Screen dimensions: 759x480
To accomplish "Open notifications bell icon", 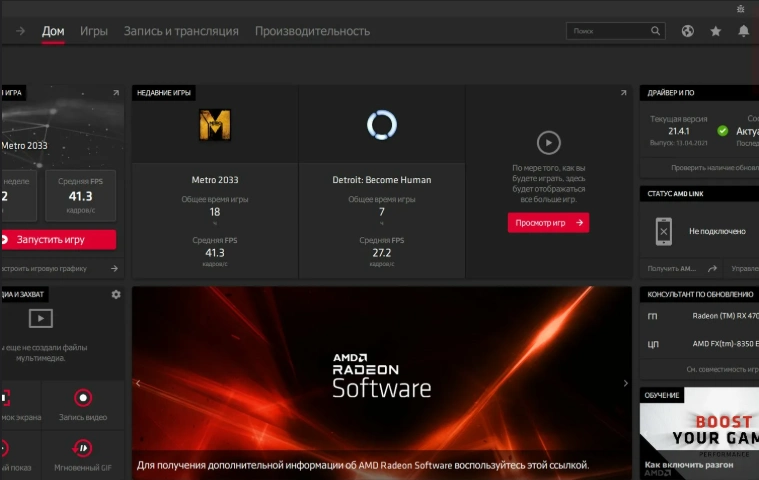I will (744, 31).
